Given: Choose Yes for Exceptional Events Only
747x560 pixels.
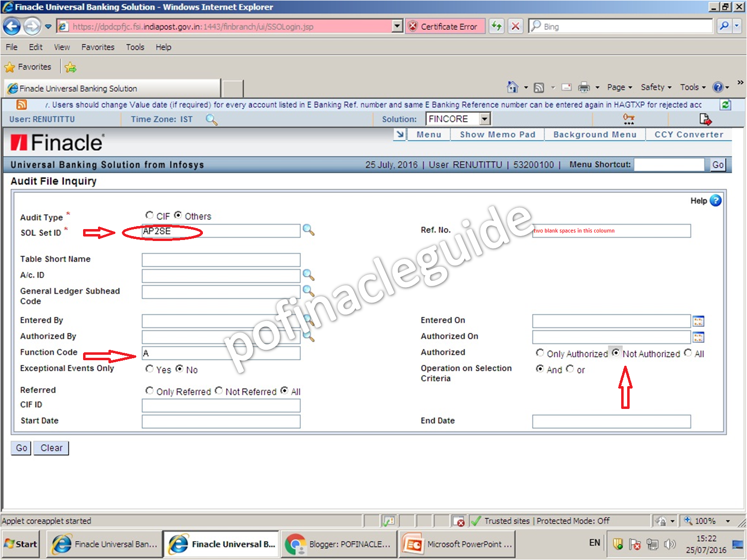Looking at the screenshot, I should [150, 369].
